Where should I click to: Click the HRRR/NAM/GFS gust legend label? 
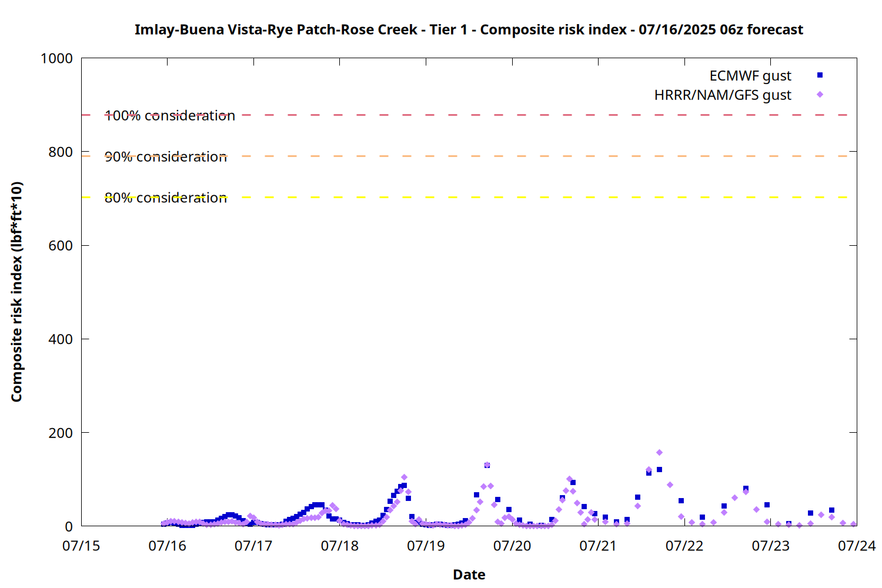(x=723, y=95)
